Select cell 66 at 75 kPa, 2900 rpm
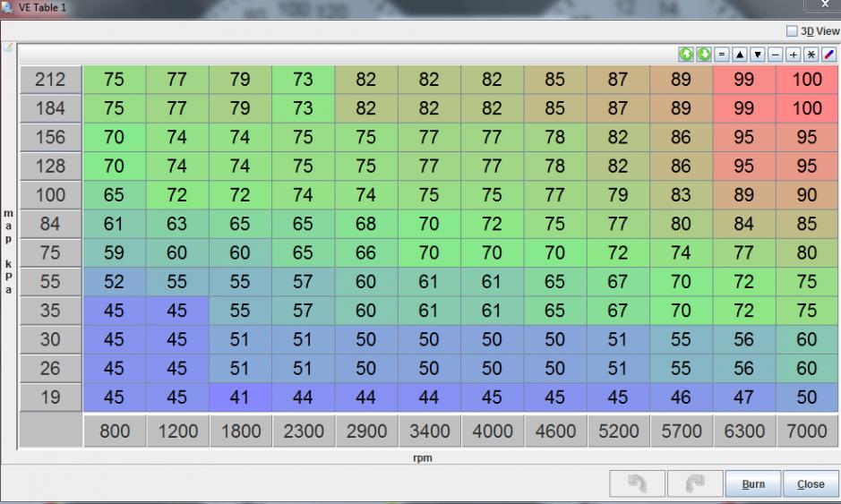The image size is (841, 504). (366, 252)
